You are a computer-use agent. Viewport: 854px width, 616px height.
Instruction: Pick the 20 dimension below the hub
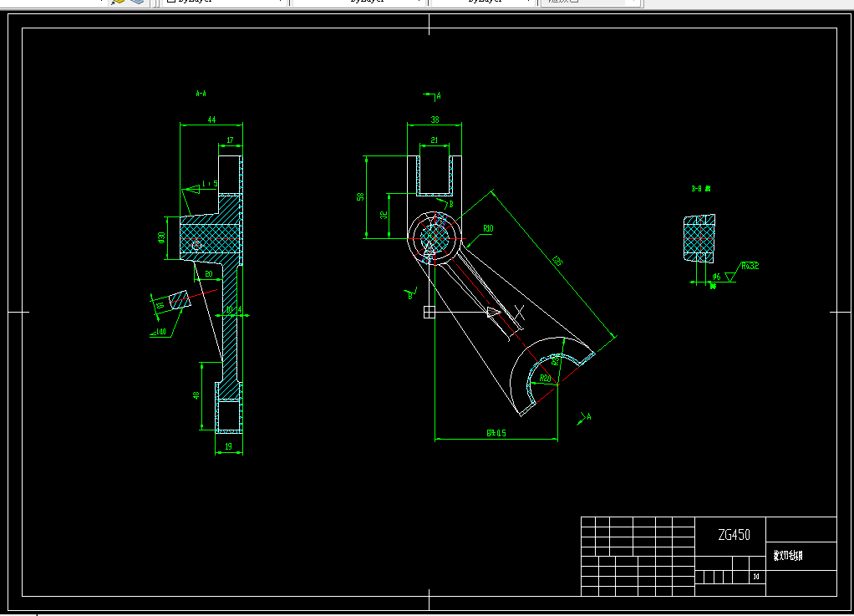[x=209, y=274]
